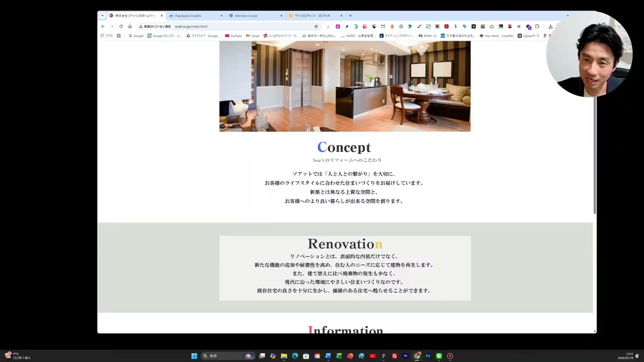
Task: Click the living room interior photo
Action: pyautogui.click(x=345, y=86)
